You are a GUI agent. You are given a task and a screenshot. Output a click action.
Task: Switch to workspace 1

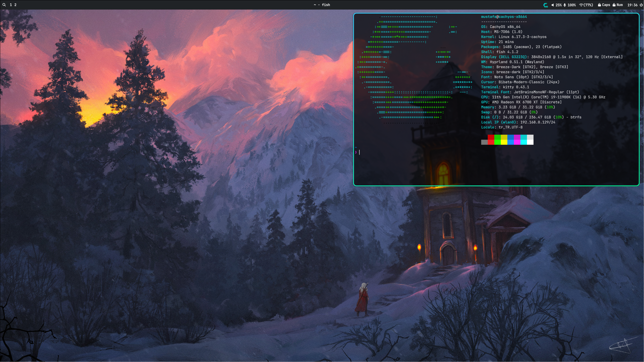coord(11,5)
